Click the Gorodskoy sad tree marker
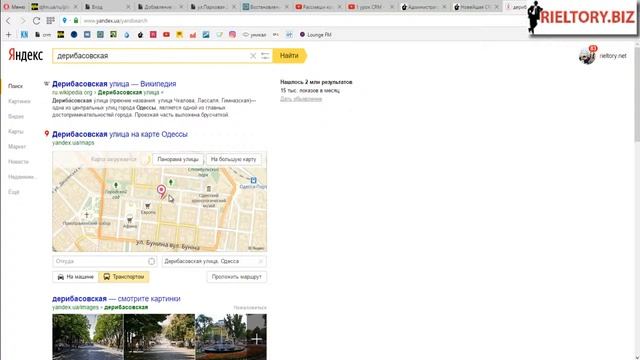The height and width of the screenshot is (360, 640). pyautogui.click(x=116, y=185)
